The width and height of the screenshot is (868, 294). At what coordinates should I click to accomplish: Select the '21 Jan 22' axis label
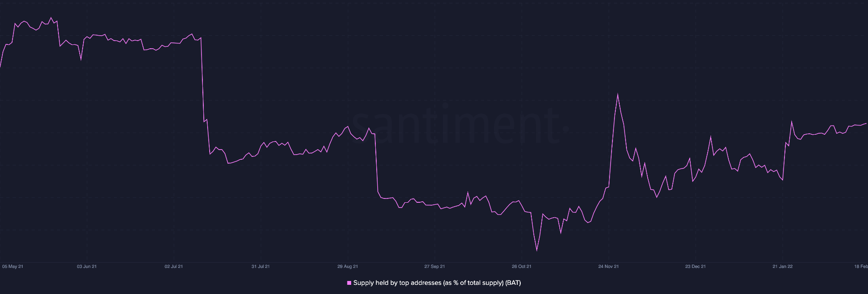(783, 266)
